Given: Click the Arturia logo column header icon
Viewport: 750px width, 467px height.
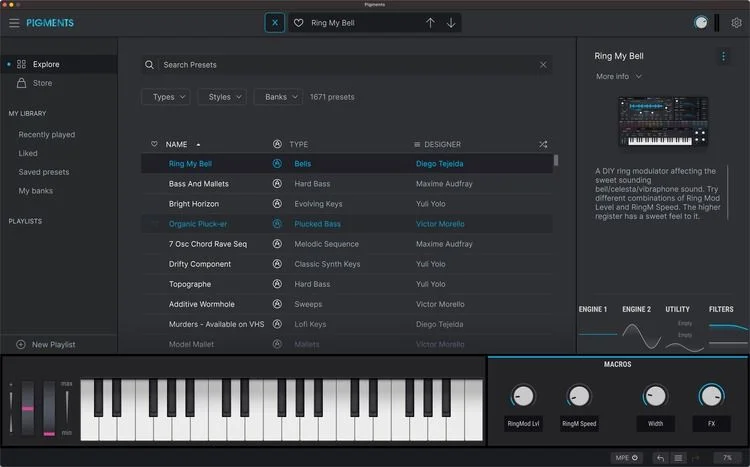Looking at the screenshot, I should tap(277, 144).
